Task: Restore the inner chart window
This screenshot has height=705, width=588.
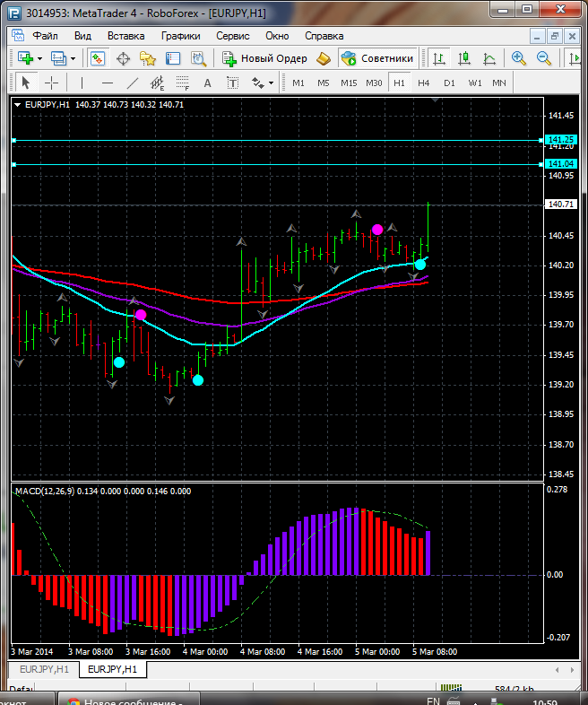Action: (554, 36)
